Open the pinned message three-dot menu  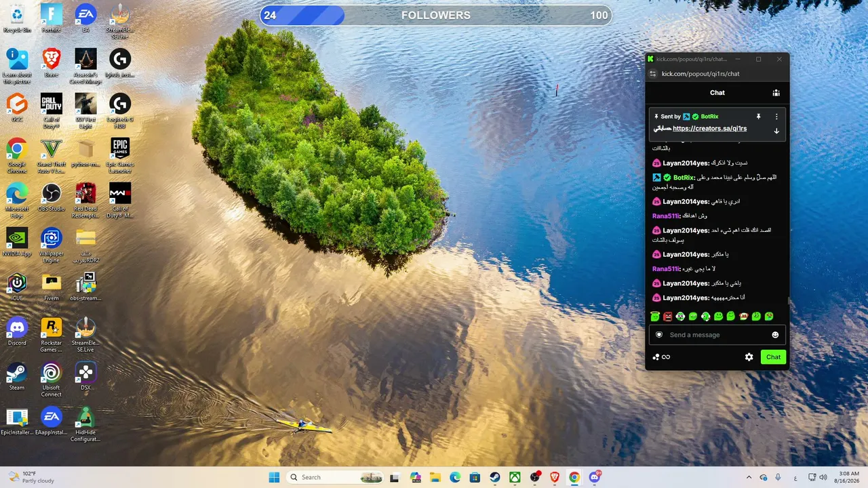pos(776,117)
